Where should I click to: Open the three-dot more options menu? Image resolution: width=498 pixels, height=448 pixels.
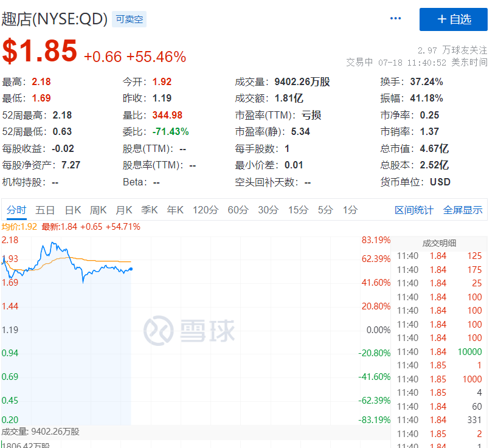(395, 18)
